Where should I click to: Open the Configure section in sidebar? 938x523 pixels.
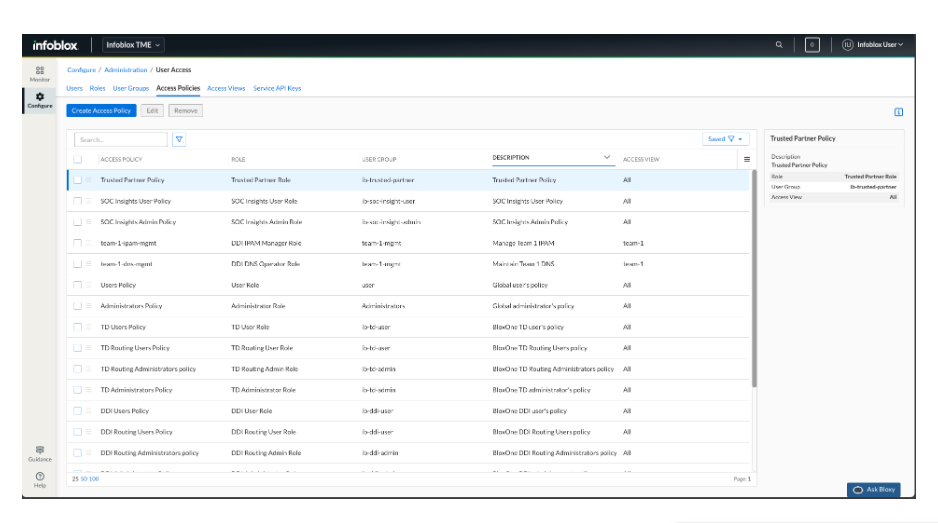40,100
